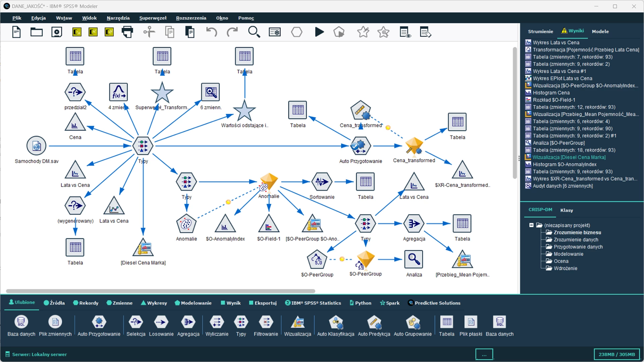Open the Wykresy palette tab
Screen dimensions: 644x362
[154, 303]
